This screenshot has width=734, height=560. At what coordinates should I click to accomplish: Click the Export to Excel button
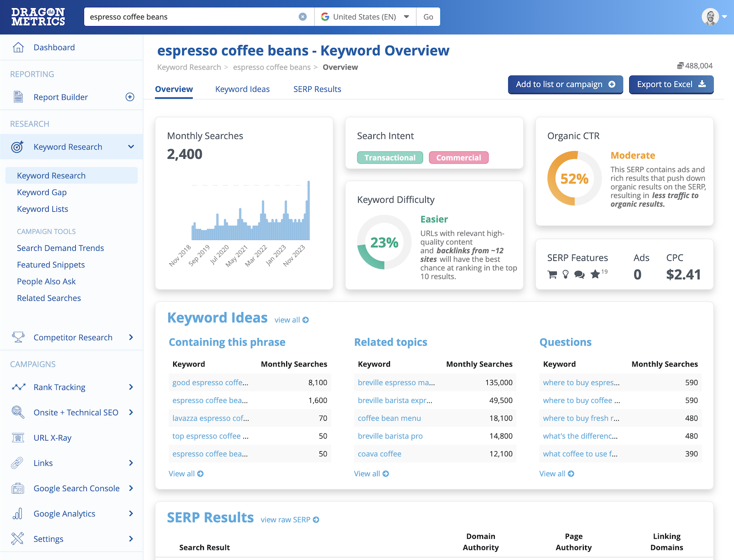671,85
